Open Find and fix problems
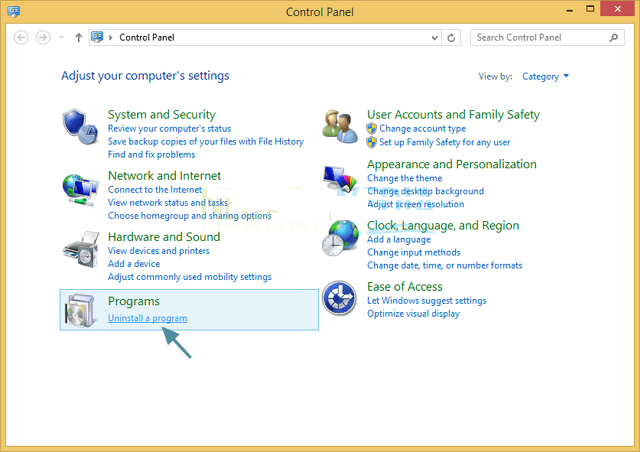The image size is (640, 452). 151,155
